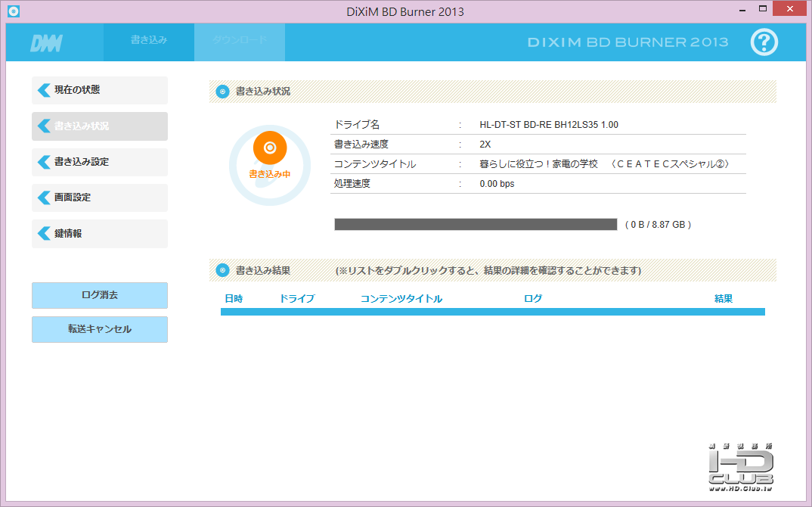Click the 書き込み状況 section header disc icon

pos(223,92)
